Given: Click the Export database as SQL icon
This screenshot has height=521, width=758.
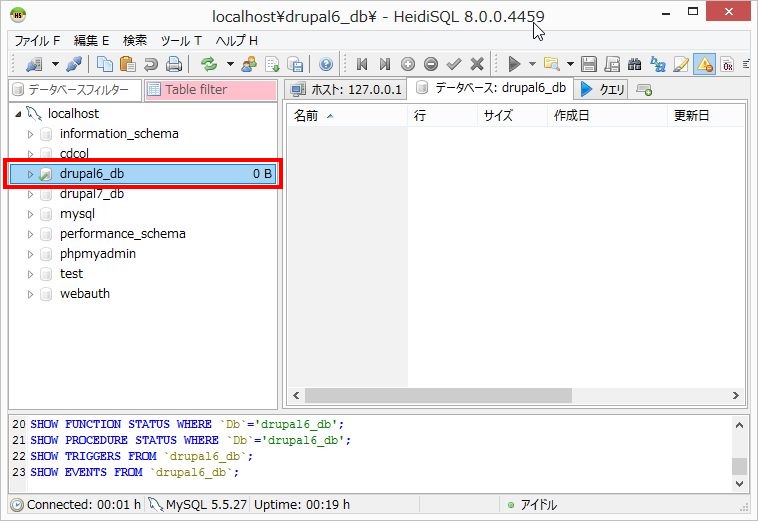Looking at the screenshot, I should pyautogui.click(x=295, y=64).
